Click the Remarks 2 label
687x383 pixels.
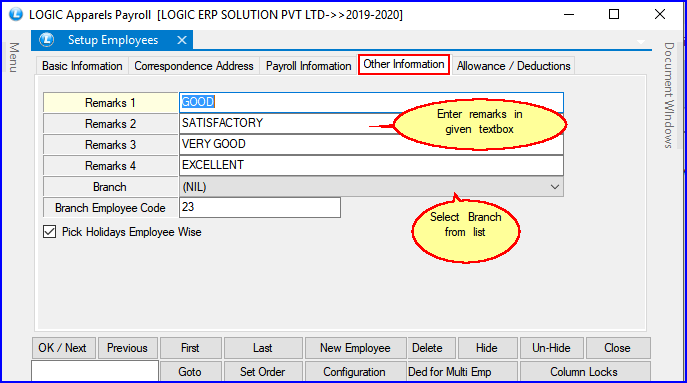(x=110, y=124)
